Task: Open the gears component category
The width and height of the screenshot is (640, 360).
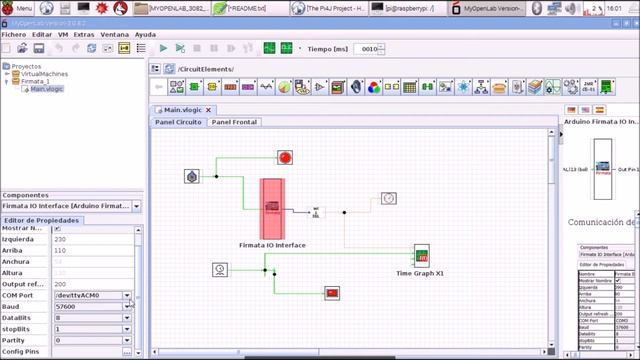Action: click(x=571, y=87)
